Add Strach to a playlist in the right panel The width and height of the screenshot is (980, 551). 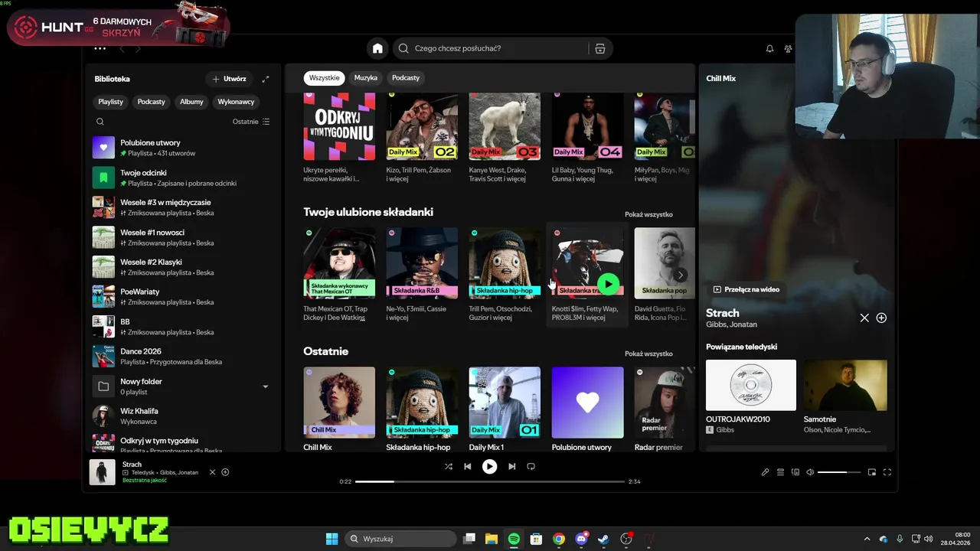pyautogui.click(x=881, y=318)
